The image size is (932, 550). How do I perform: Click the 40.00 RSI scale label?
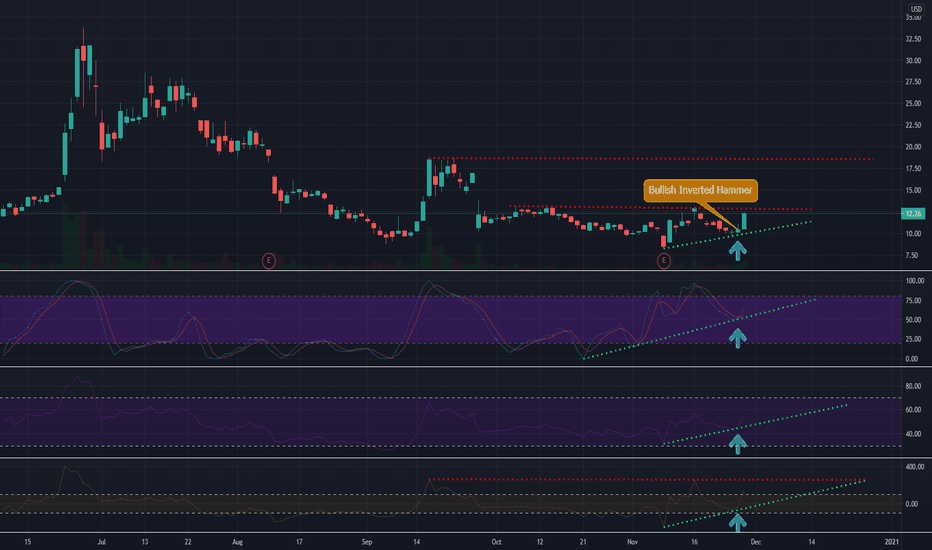click(913, 434)
